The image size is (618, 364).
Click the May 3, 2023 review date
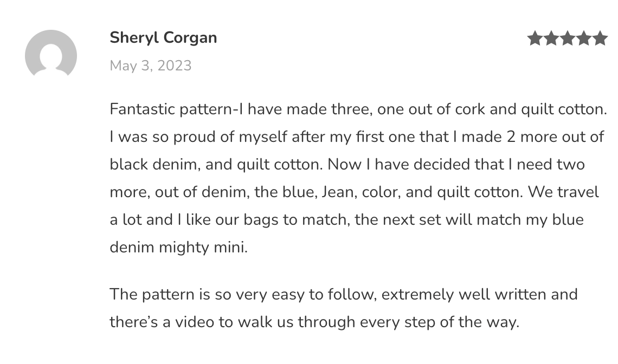[151, 66]
